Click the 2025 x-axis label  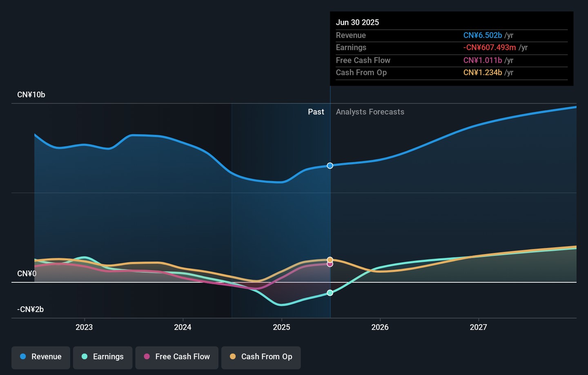[x=281, y=327]
